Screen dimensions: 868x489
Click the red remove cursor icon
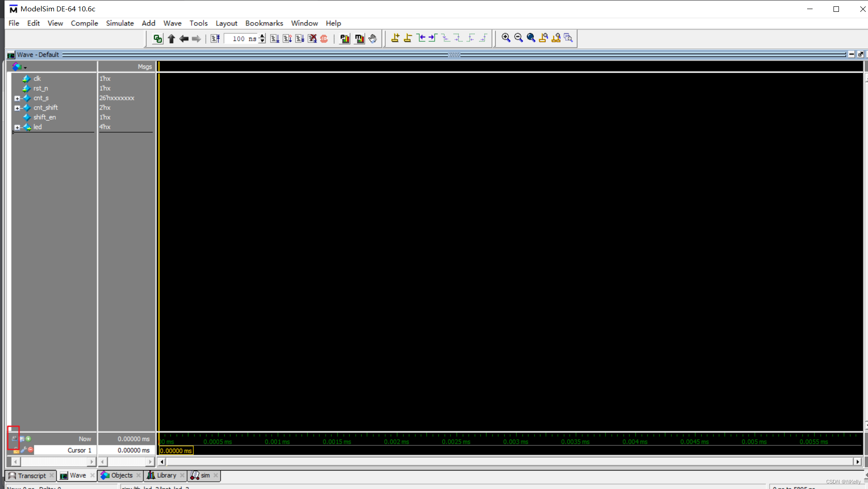tap(31, 450)
